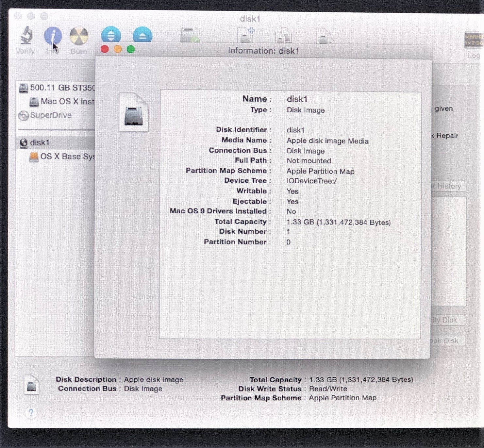Image resolution: width=484 pixels, height=448 pixels.
Task: Click Total Capacity value in the Information window
Action: [x=339, y=222]
